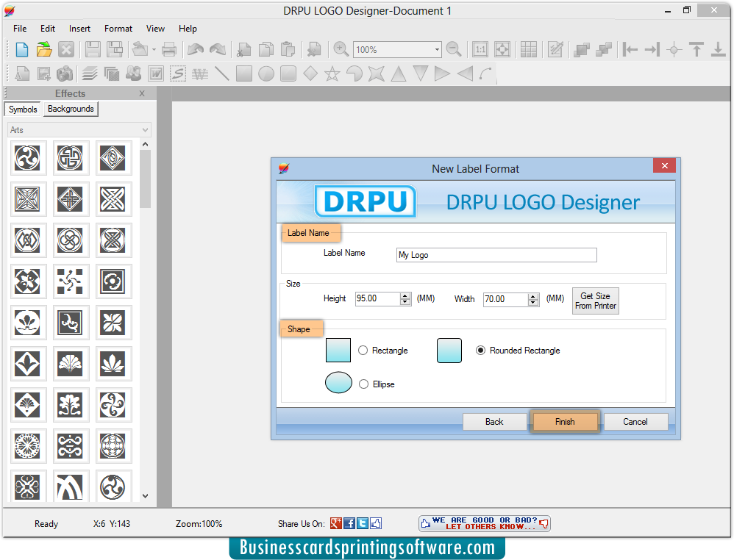This screenshot has height=560, width=734.
Task: Switch to the Symbols tab
Action: tap(23, 110)
